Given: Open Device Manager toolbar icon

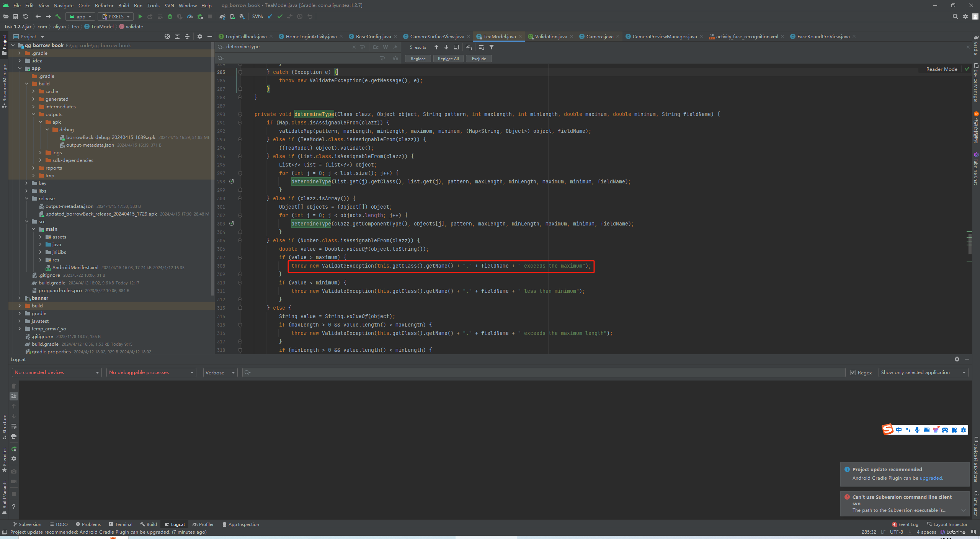Looking at the screenshot, I should [x=232, y=16].
